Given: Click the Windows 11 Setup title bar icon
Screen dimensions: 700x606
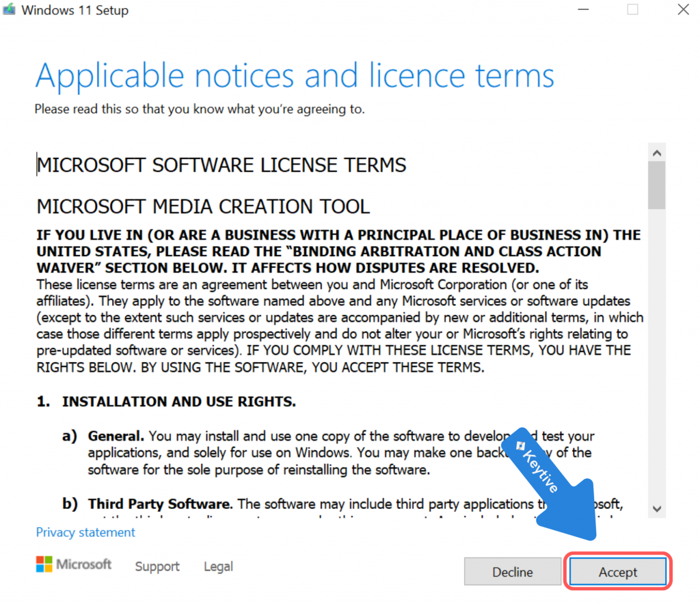Looking at the screenshot, I should 10,10.
